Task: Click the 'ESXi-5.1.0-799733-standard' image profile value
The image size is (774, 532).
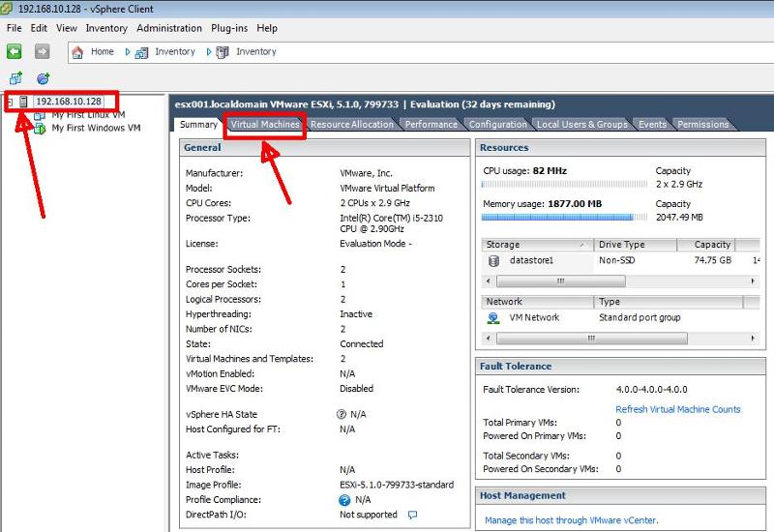Action: pos(397,485)
